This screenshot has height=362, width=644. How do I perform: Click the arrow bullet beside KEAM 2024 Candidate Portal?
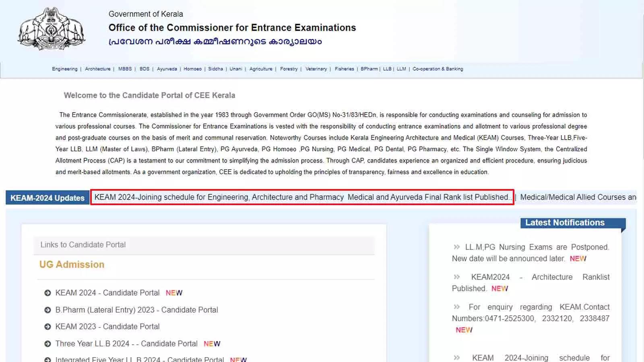[47, 293]
